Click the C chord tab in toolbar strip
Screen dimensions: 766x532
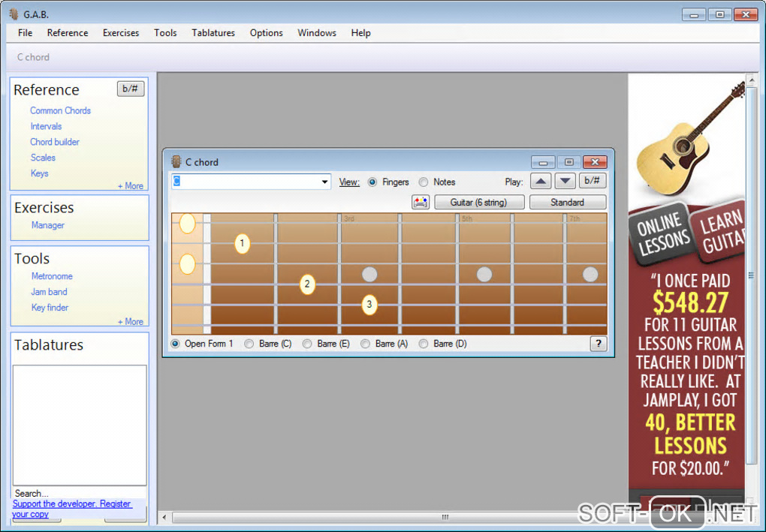tap(33, 57)
